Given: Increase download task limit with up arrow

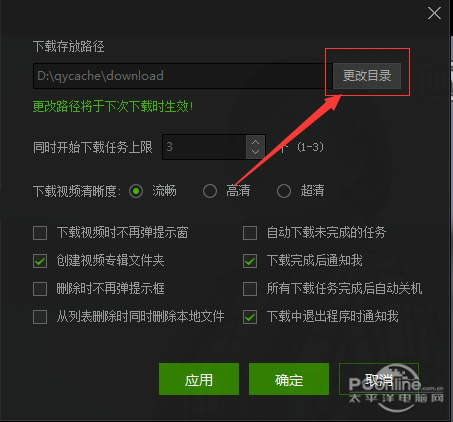Looking at the screenshot, I should click(255, 142).
